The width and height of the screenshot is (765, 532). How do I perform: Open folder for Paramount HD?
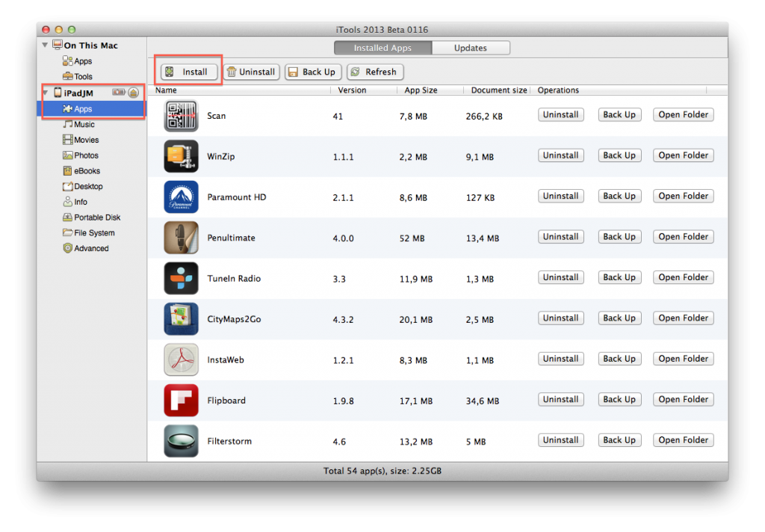click(x=684, y=197)
